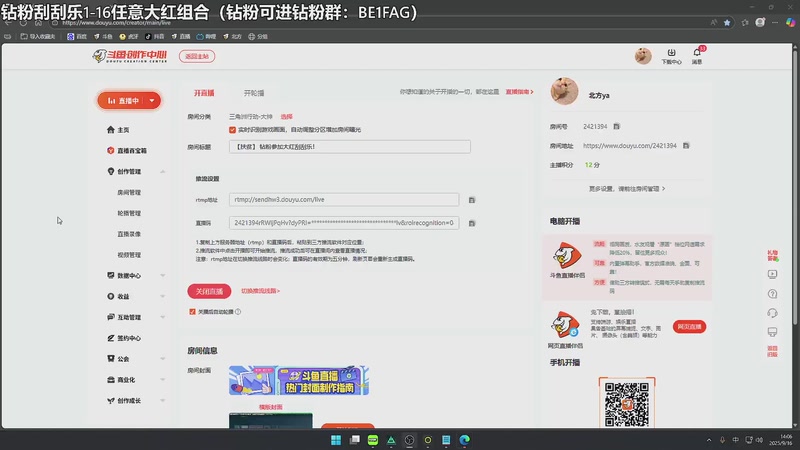This screenshot has width=800, height=450.
Task: Click the help icon beside 关播后自动轮播
Action: [238, 312]
